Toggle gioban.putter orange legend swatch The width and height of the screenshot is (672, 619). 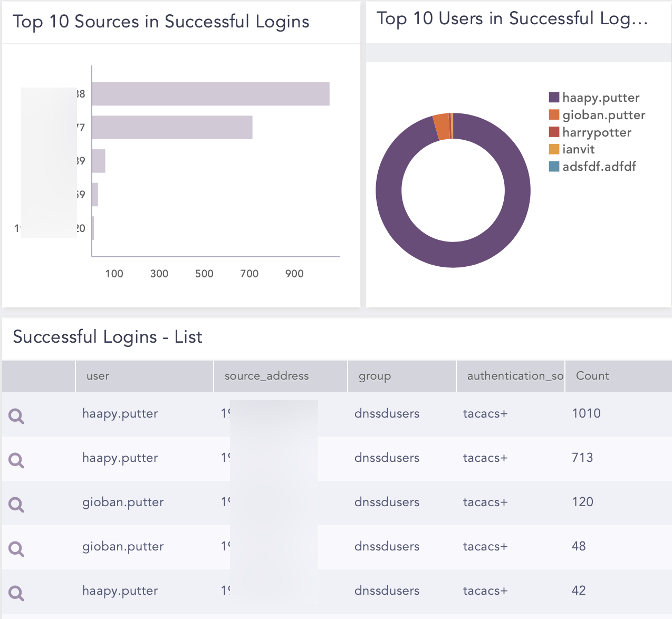pos(554,115)
